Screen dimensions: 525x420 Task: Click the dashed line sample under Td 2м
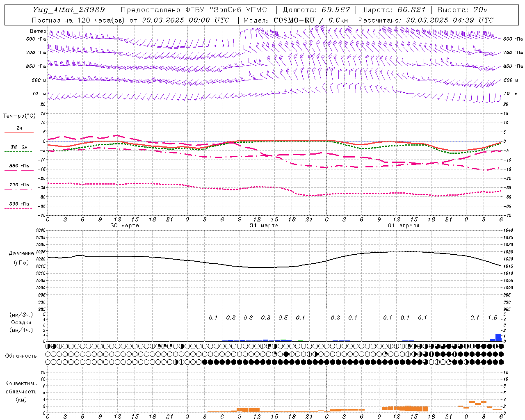click(x=19, y=152)
